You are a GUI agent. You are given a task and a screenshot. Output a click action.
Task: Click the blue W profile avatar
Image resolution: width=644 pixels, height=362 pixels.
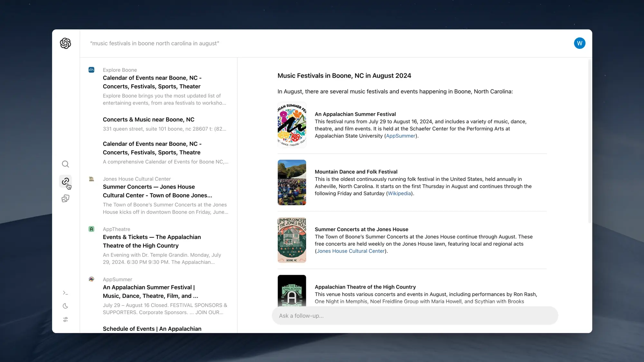pos(579,43)
